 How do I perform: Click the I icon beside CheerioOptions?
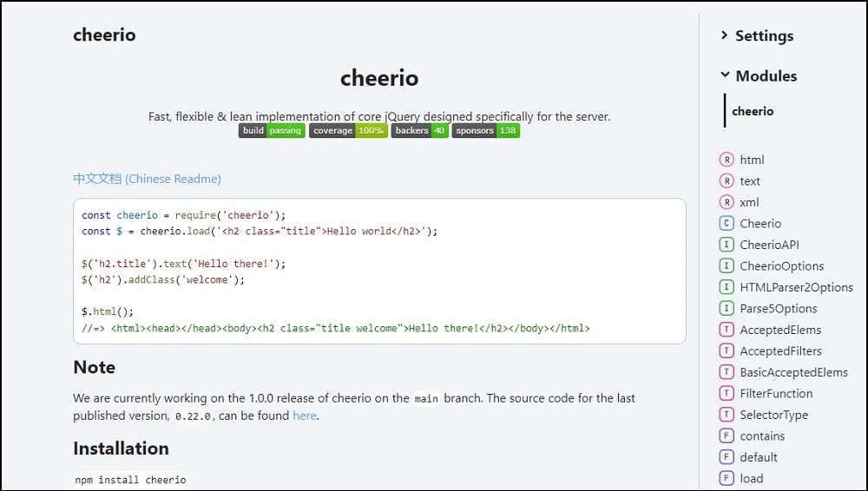click(x=726, y=266)
